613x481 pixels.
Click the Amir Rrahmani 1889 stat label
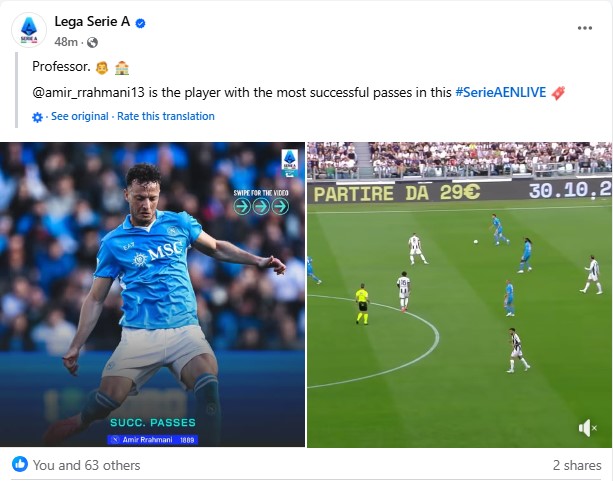click(153, 440)
